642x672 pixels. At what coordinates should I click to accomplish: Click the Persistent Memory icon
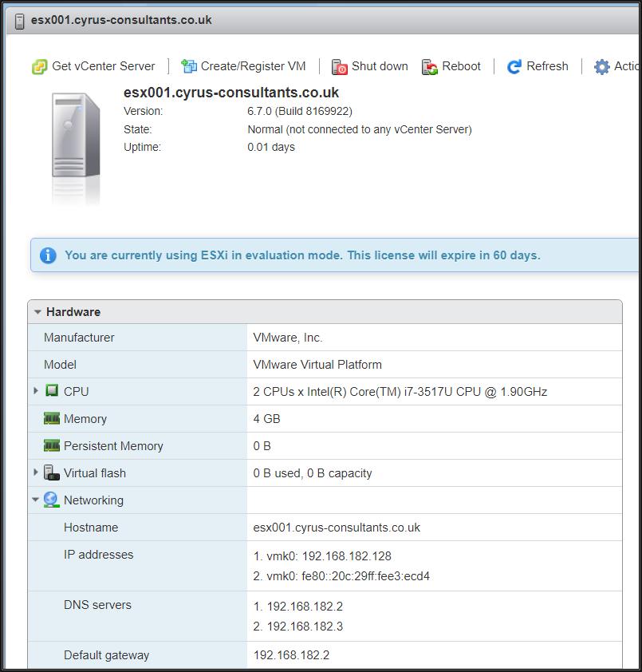52,445
